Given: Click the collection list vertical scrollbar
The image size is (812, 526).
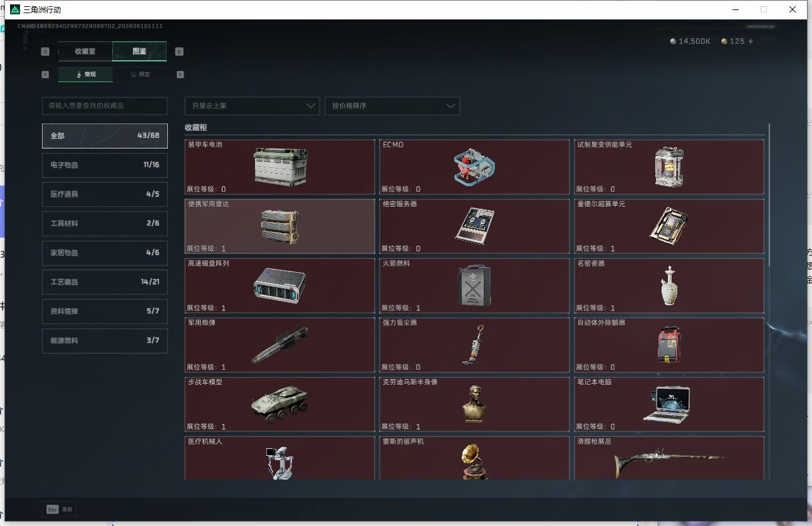Looking at the screenshot, I should click(769, 196).
